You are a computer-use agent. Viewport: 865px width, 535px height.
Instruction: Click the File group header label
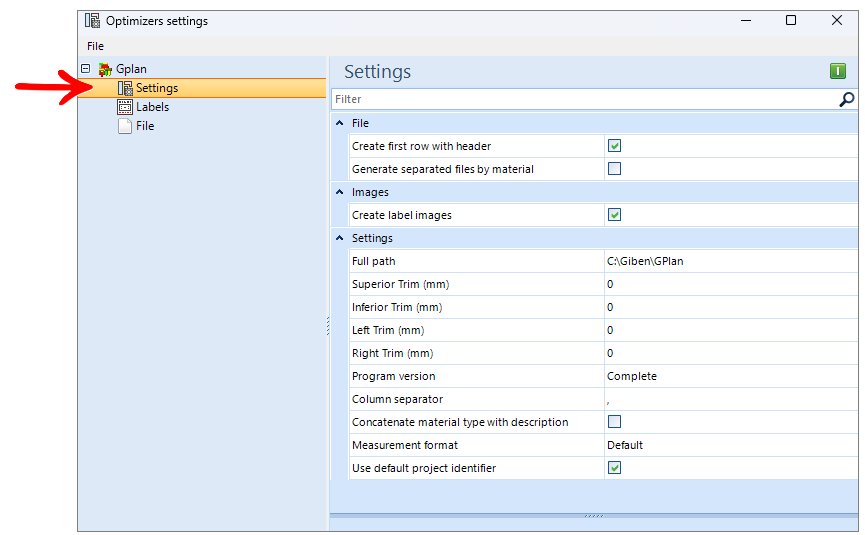click(360, 123)
